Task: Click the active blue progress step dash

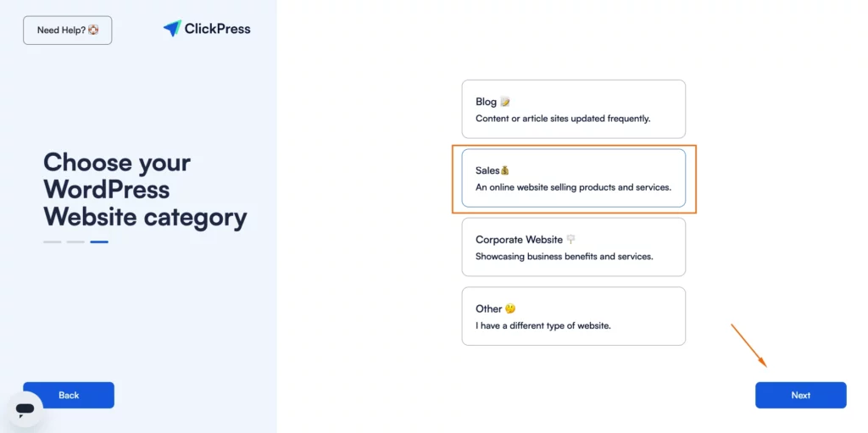Action: click(99, 242)
